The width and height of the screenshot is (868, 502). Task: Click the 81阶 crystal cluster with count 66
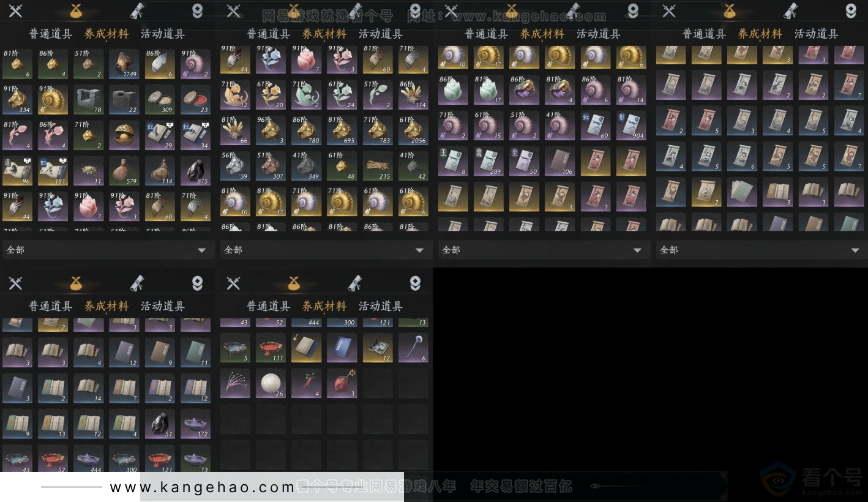(235, 130)
